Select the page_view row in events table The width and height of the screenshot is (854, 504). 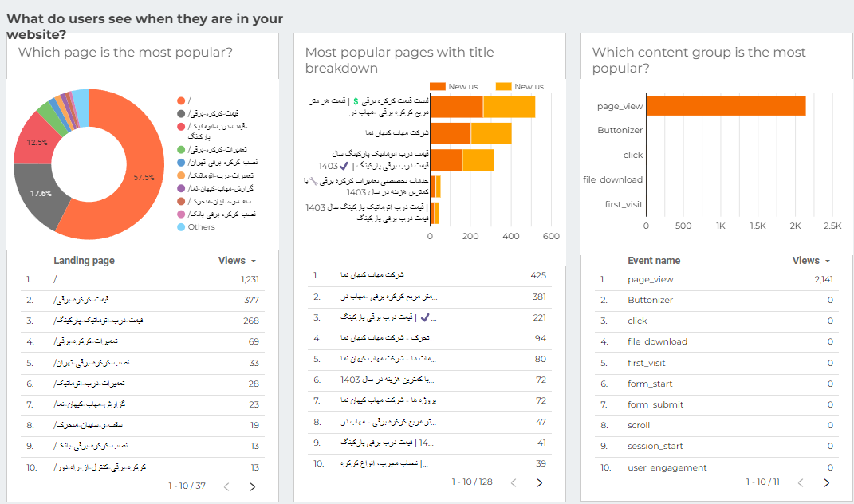tap(716, 280)
